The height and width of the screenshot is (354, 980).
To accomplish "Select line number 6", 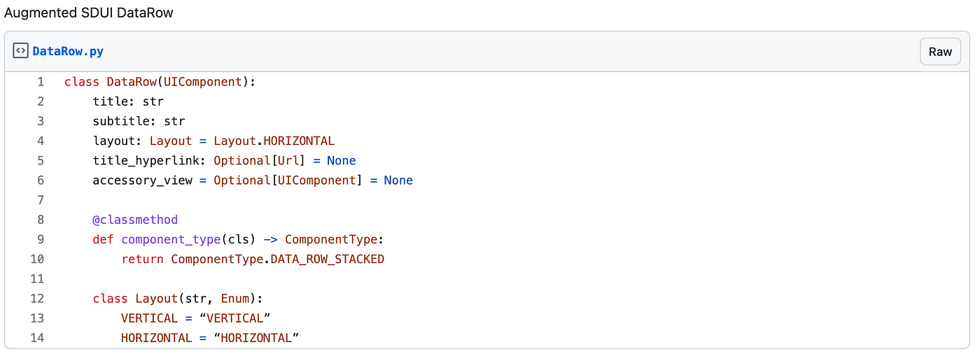I will click(x=41, y=180).
